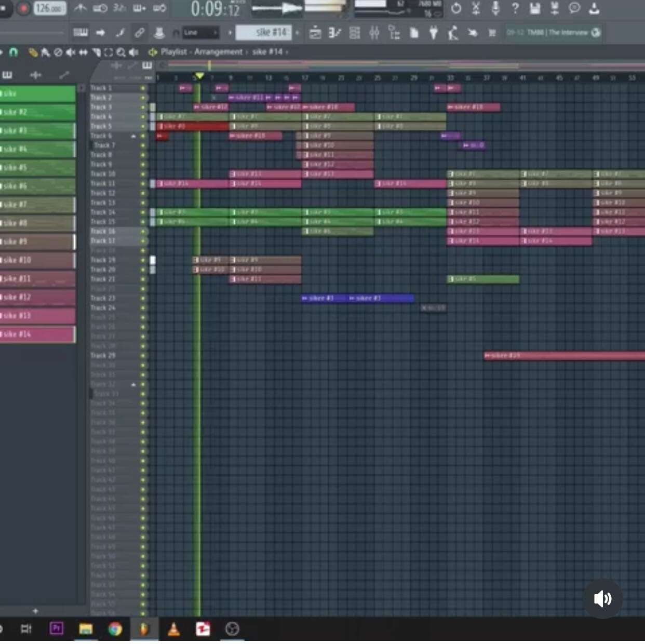Click the render export audio icon
645x644 pixels.
click(554, 8)
